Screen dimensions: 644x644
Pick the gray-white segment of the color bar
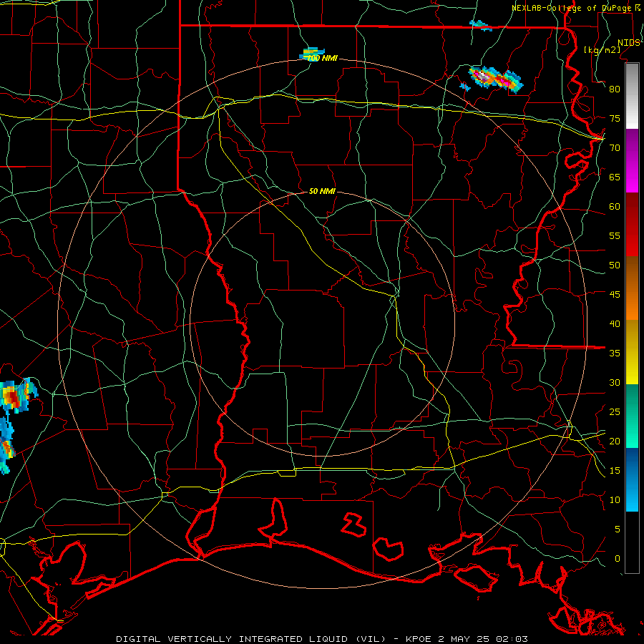[x=632, y=96]
